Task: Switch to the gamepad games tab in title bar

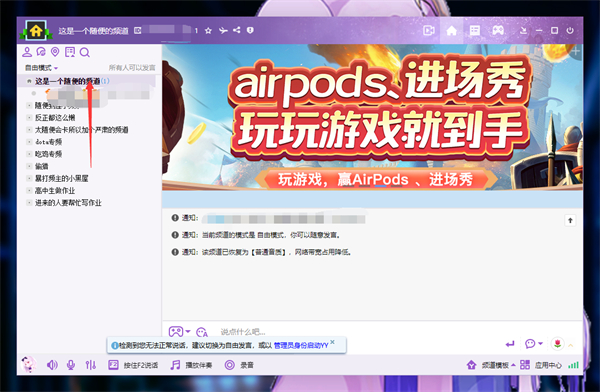Action: point(498,30)
